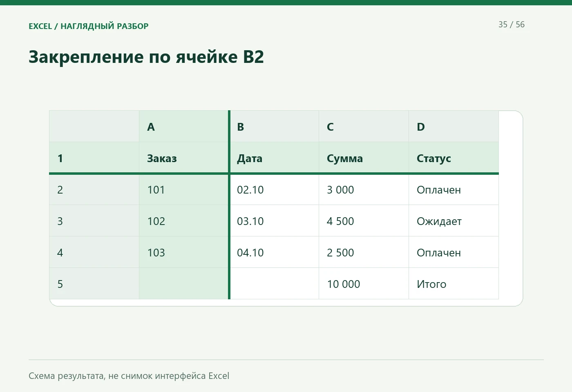The height and width of the screenshot is (392, 572).
Task: Click the Статус header cell
Action: click(454, 158)
